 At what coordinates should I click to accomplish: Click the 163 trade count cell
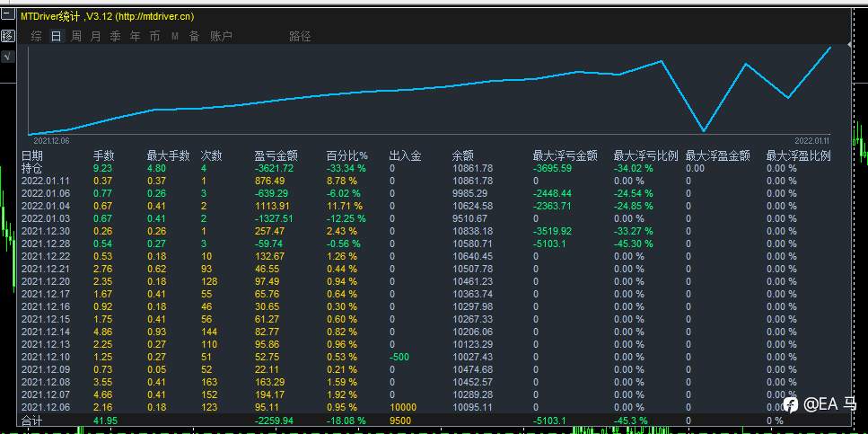[x=208, y=382]
